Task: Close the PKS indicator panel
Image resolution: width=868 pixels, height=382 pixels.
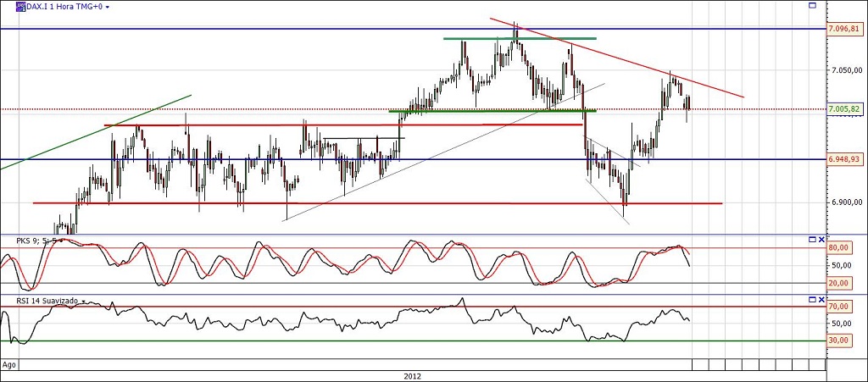Action: coord(821,240)
